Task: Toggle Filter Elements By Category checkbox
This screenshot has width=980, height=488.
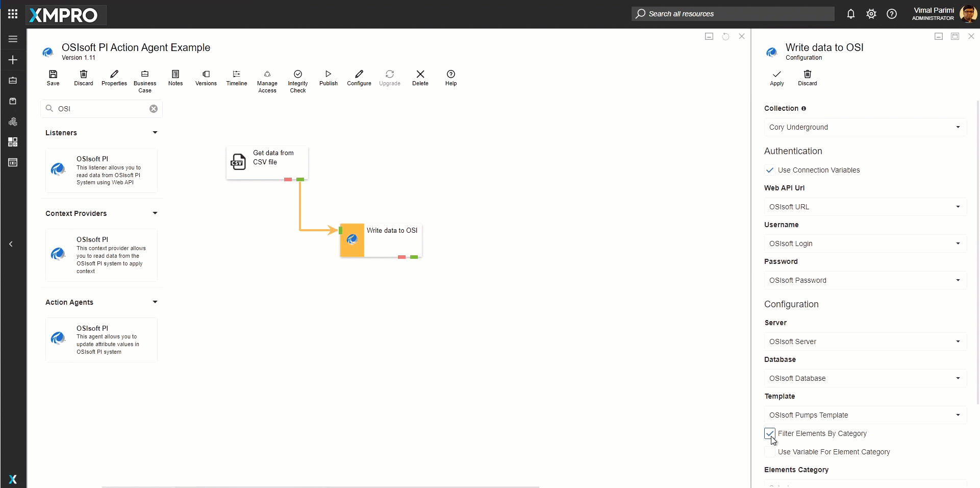Action: coord(770,434)
